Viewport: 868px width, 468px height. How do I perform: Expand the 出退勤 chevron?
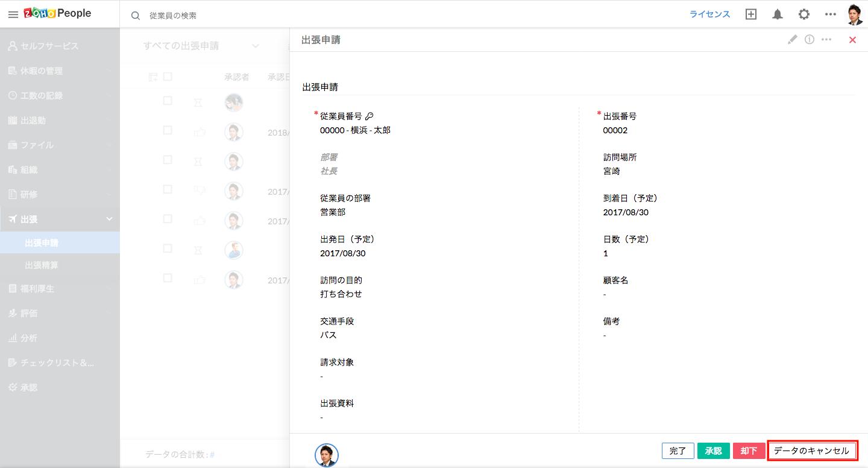pyautogui.click(x=109, y=120)
